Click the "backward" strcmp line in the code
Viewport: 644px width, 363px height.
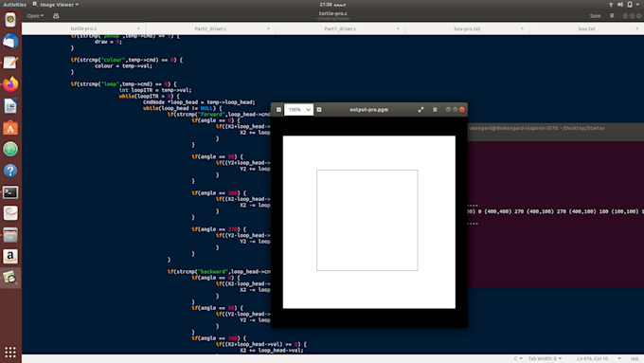tap(219, 272)
